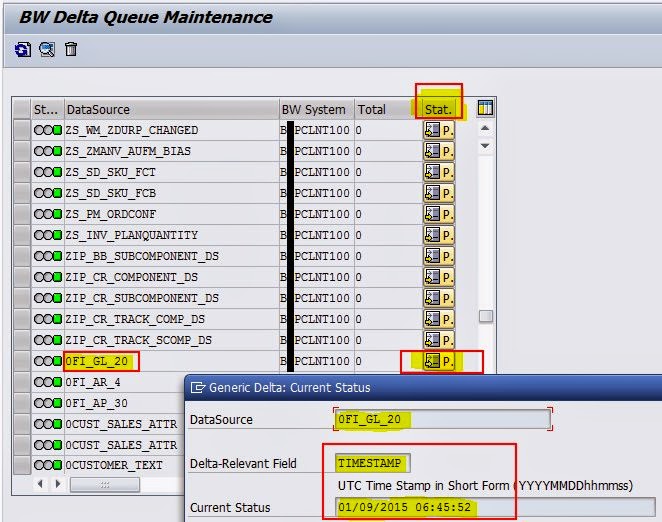Viewport: 662px width, 522px height.
Task: Click vertical scrollbar down arrow
Action: pos(485,146)
